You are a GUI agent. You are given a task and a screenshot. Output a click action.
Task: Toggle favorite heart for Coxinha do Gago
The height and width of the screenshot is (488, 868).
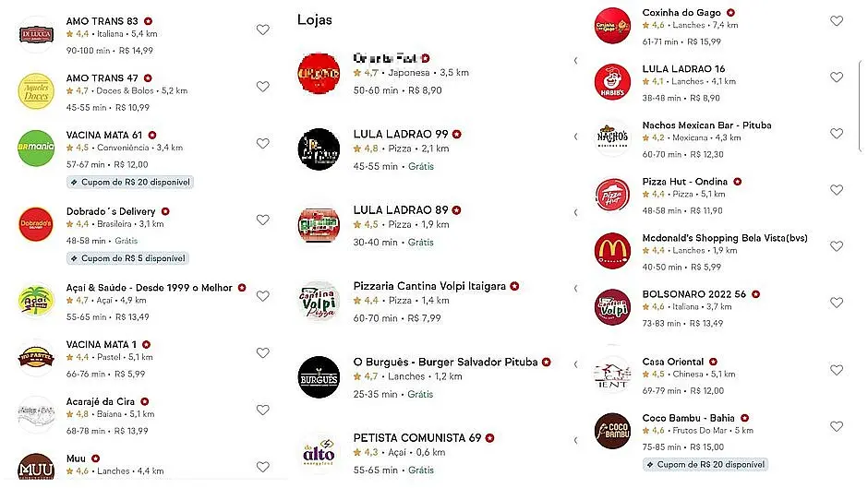point(837,21)
